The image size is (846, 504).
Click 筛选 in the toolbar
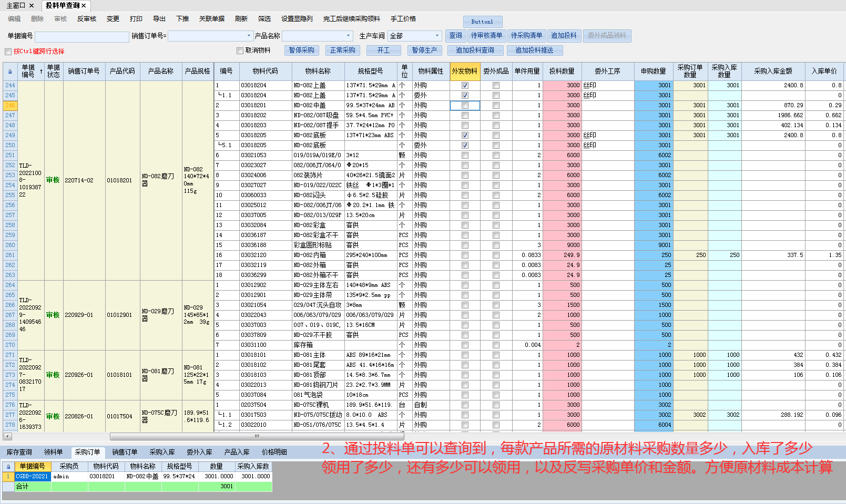pos(264,19)
